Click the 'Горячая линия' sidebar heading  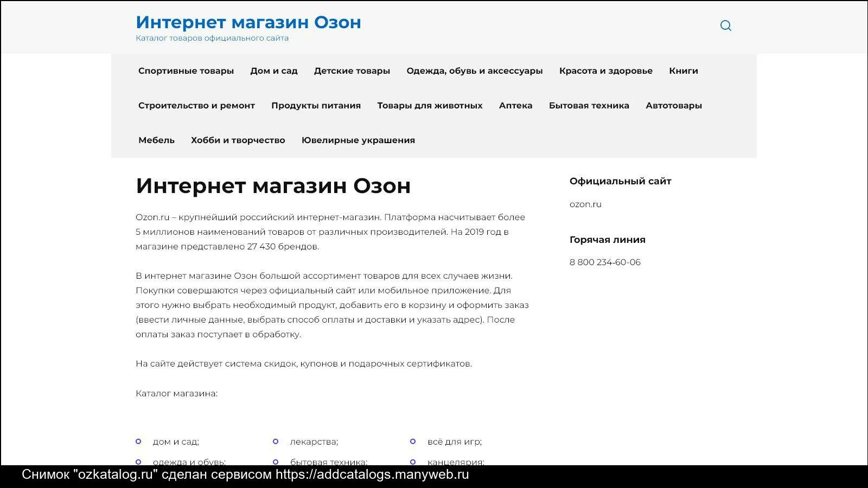(x=607, y=240)
